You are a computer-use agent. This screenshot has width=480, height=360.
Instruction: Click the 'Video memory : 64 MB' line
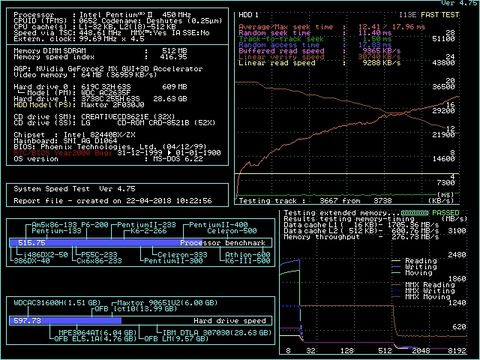tap(85, 75)
